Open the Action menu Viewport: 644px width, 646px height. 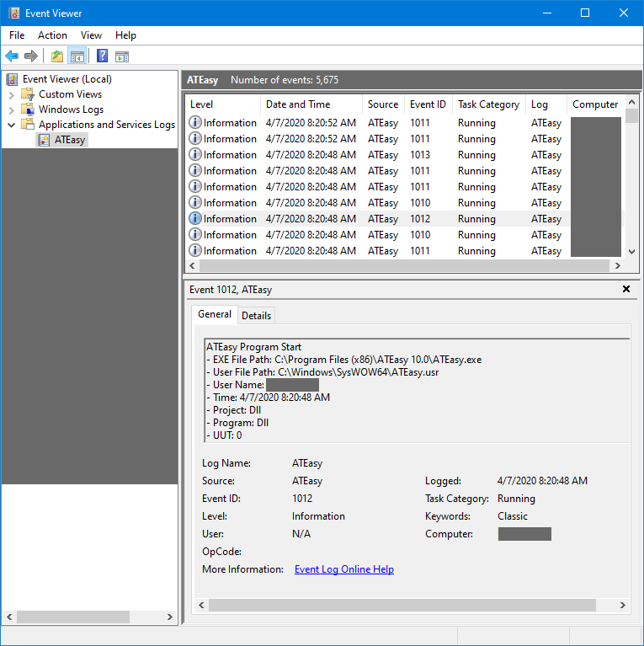(x=52, y=35)
